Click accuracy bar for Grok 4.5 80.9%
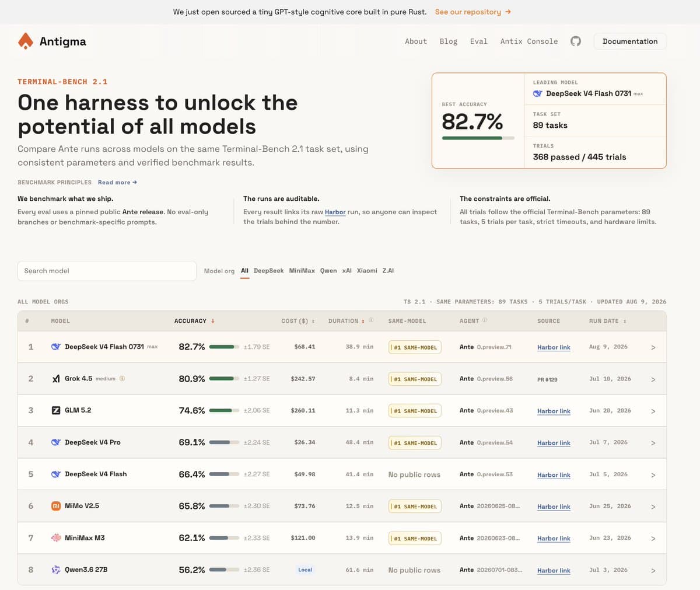Viewport: 700px width, 590px height. [x=224, y=379]
